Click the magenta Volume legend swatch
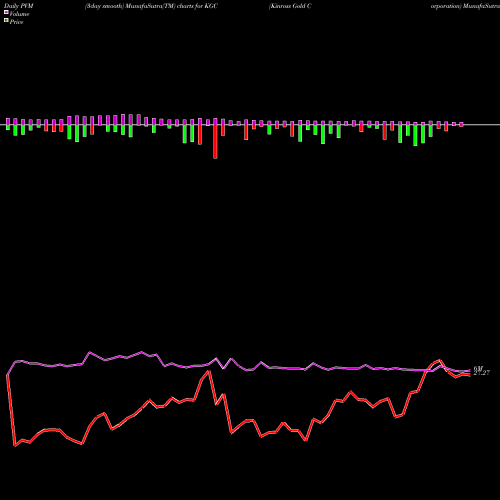Image resolution: width=500 pixels, height=500 pixels. [x=6, y=12]
